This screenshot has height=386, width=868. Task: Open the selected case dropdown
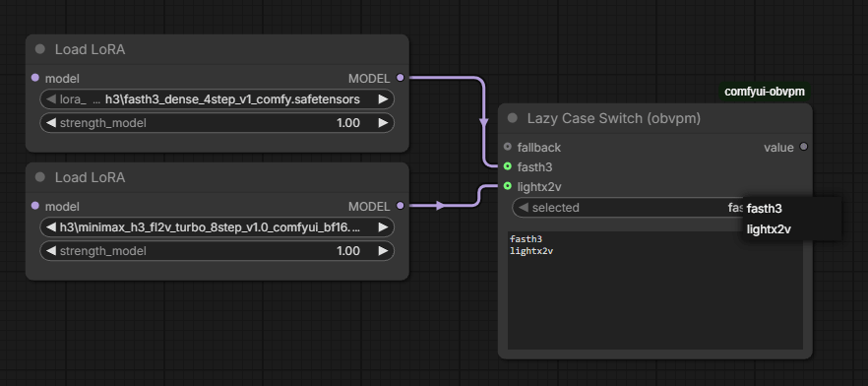628,208
